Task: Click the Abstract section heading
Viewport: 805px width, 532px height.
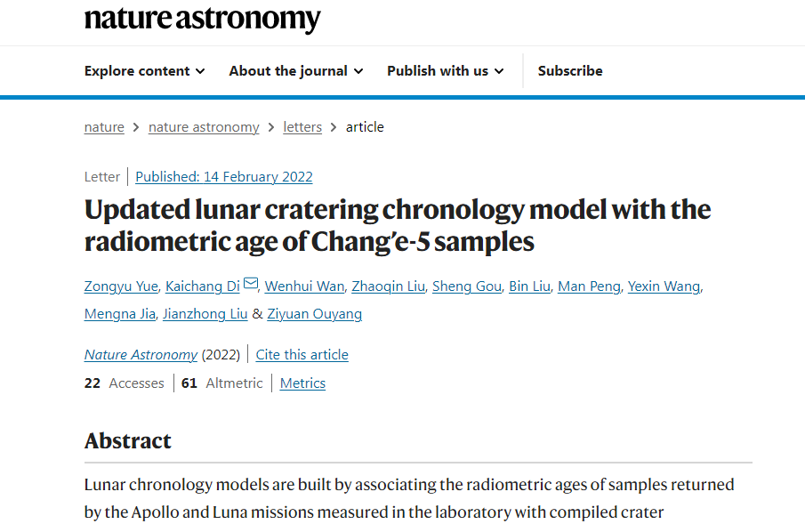Action: coord(128,441)
